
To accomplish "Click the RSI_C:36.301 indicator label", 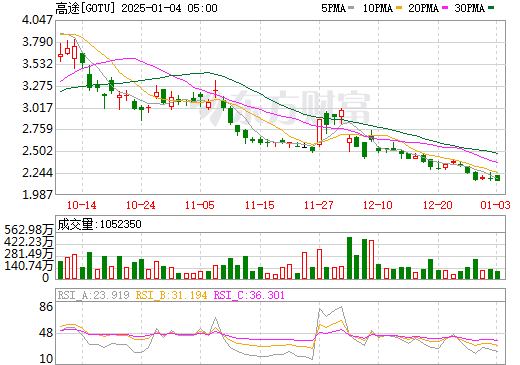I will tap(249, 295).
